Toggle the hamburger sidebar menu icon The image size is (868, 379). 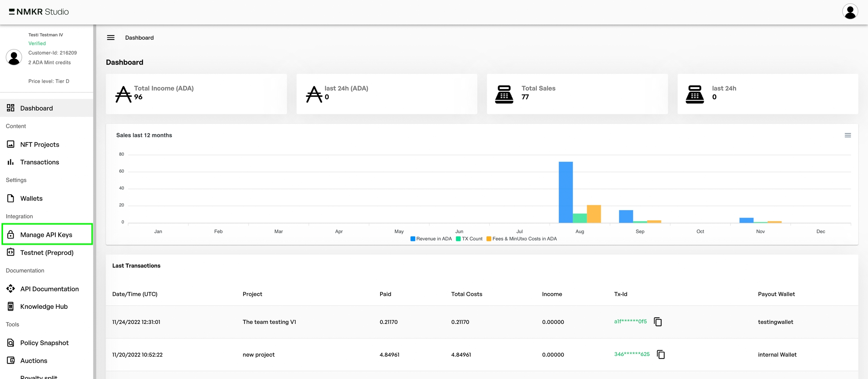(110, 38)
